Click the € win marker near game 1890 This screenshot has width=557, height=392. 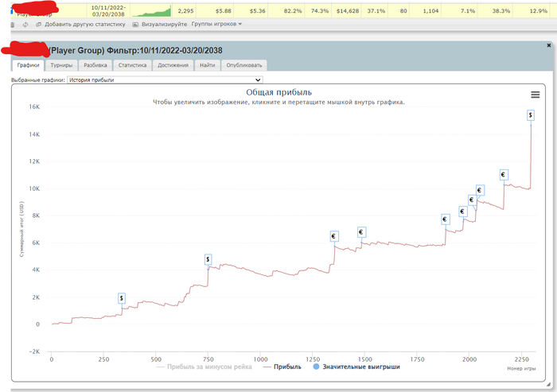(445, 219)
